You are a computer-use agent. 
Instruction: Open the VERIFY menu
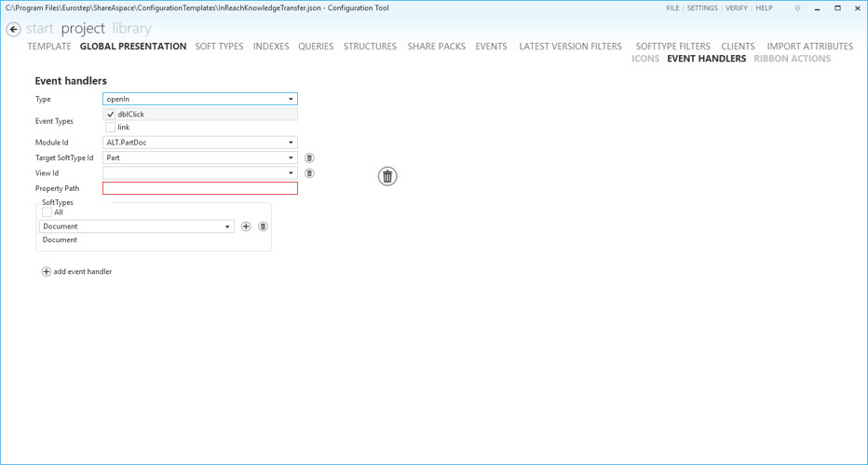pyautogui.click(x=736, y=8)
